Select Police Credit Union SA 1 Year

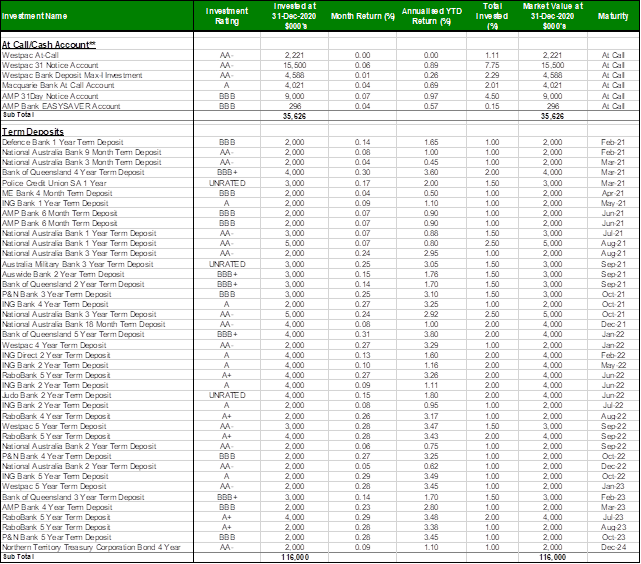[x=54, y=183]
